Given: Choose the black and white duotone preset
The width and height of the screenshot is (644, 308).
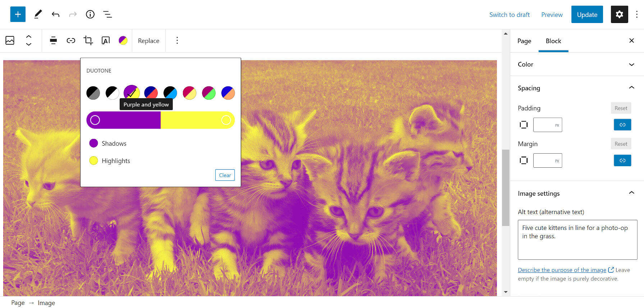Looking at the screenshot, I should [x=112, y=93].
